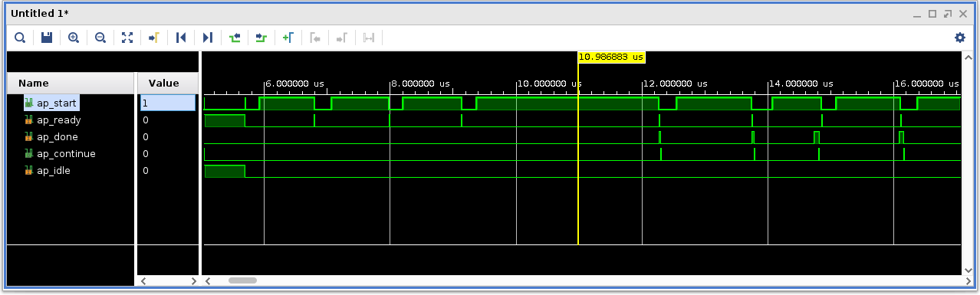Click the ap_ready signal icon
980x295 pixels.
pos(29,120)
